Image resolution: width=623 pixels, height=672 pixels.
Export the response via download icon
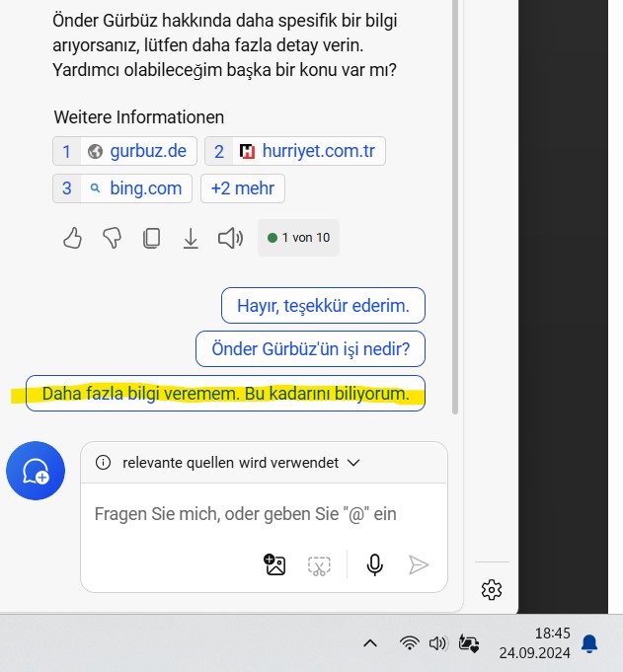191,238
